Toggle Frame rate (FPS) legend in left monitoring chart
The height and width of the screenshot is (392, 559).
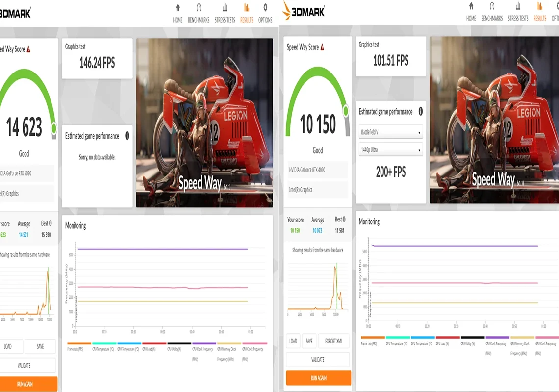[79, 347]
